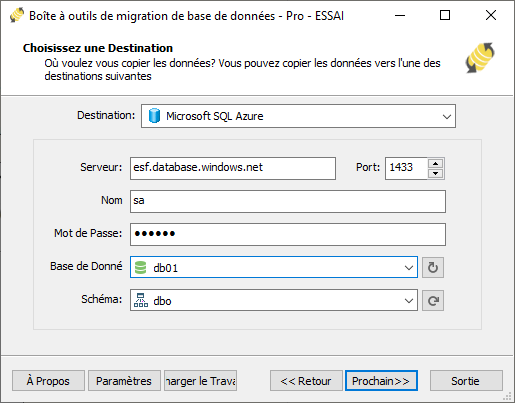Viewport: 515px width, 403px height.
Task: Click the Mot de Passe field
Action: pyautogui.click(x=288, y=234)
